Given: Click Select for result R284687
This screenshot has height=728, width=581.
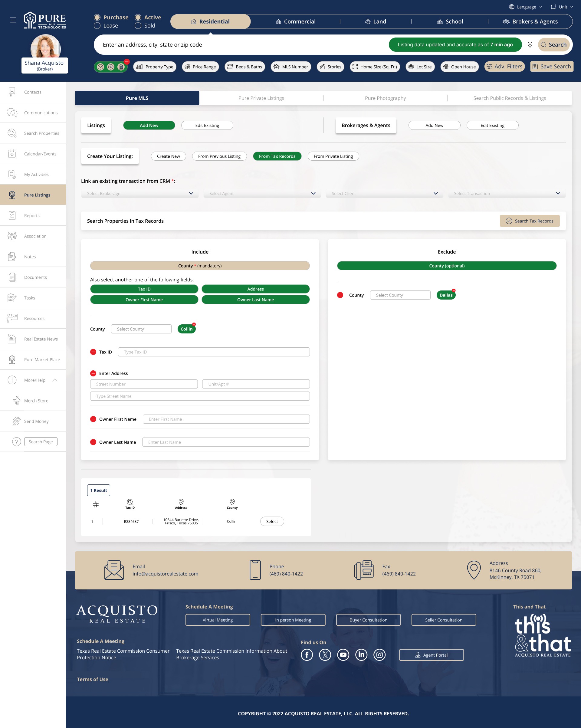Looking at the screenshot, I should [272, 521].
